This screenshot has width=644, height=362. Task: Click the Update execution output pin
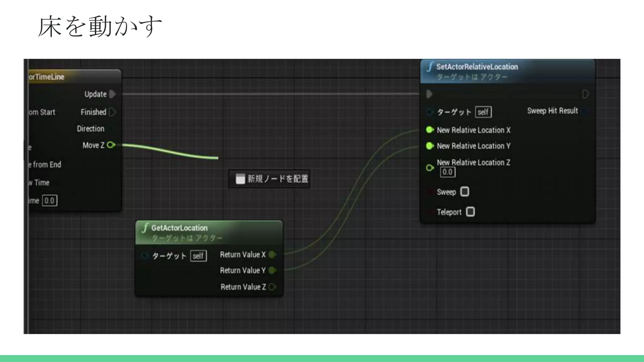click(x=113, y=94)
